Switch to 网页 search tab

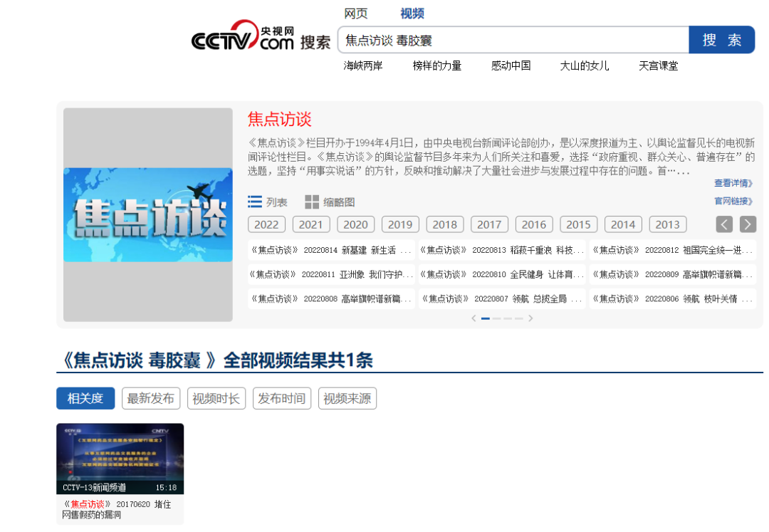click(x=356, y=14)
